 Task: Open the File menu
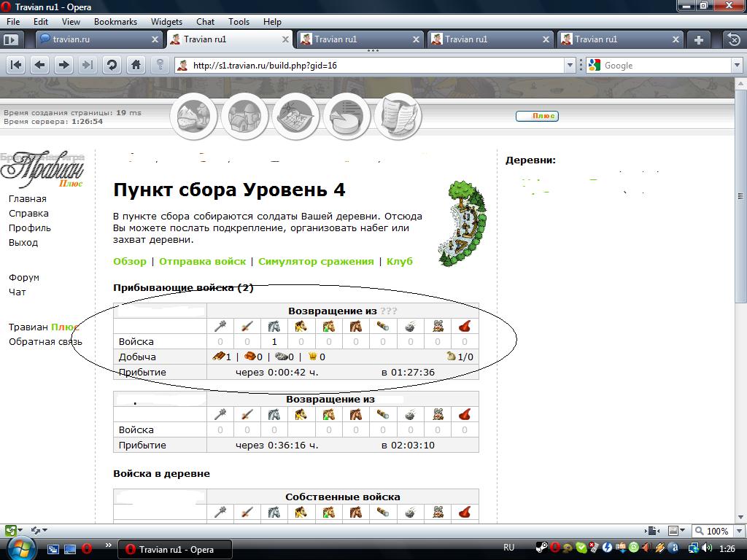(x=13, y=21)
